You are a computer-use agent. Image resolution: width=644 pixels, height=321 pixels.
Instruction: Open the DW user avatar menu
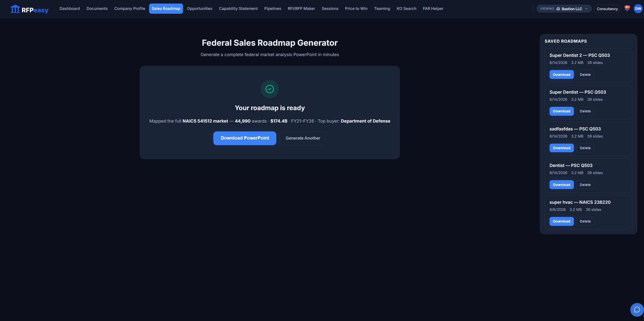click(x=638, y=9)
